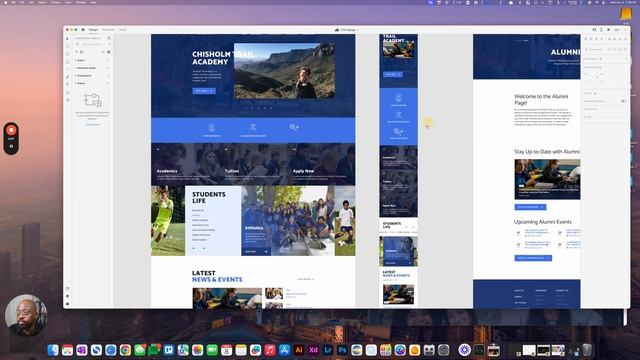This screenshot has width=640, height=360.
Task: Stop the screen recording with red button
Action: 11,131
